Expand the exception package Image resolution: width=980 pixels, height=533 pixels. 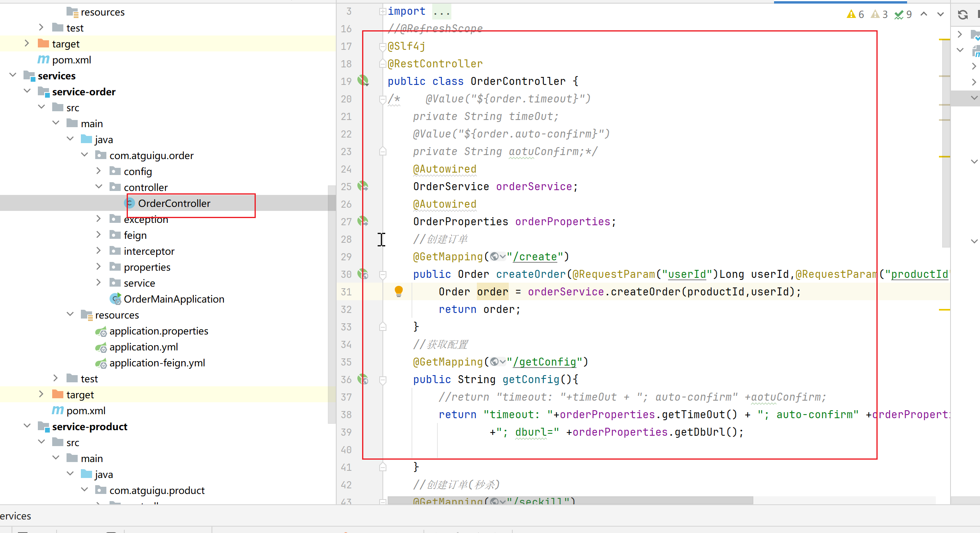[x=99, y=219]
